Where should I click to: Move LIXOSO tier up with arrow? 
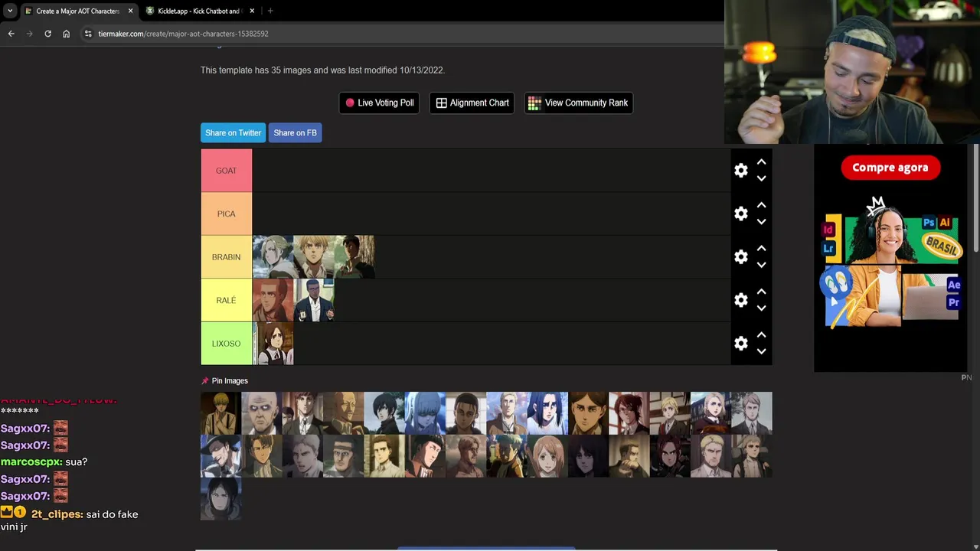[761, 335]
